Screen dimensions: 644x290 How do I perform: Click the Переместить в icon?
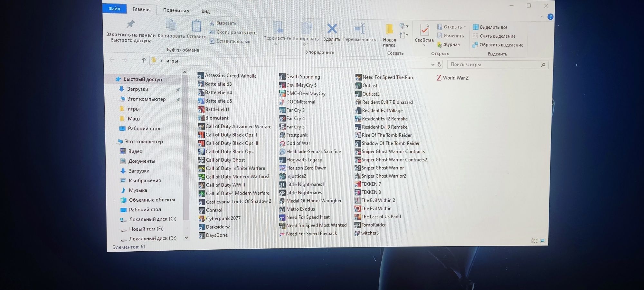(278, 28)
